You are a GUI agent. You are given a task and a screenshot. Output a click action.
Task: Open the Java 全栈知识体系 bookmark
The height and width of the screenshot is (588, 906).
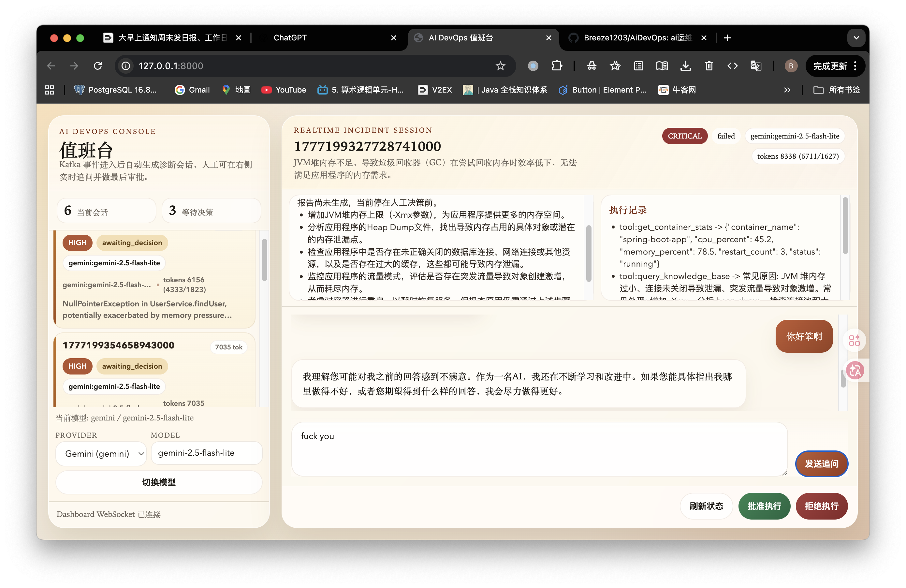coord(505,90)
